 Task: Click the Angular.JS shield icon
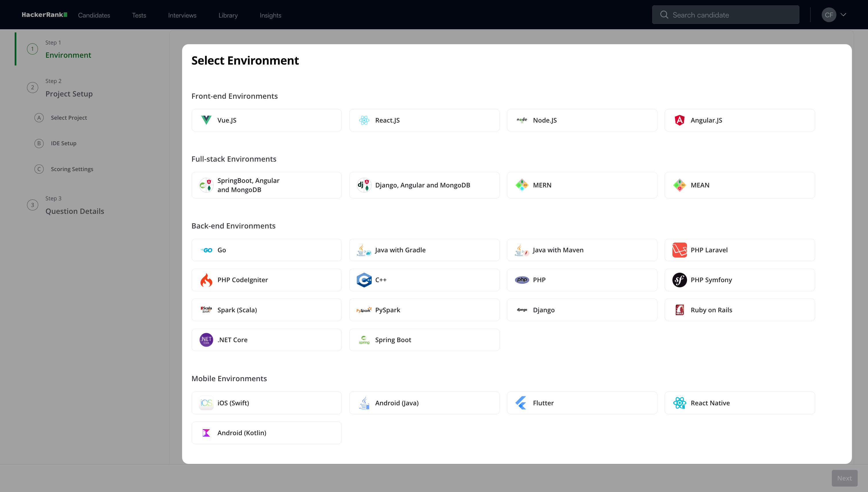tap(679, 120)
